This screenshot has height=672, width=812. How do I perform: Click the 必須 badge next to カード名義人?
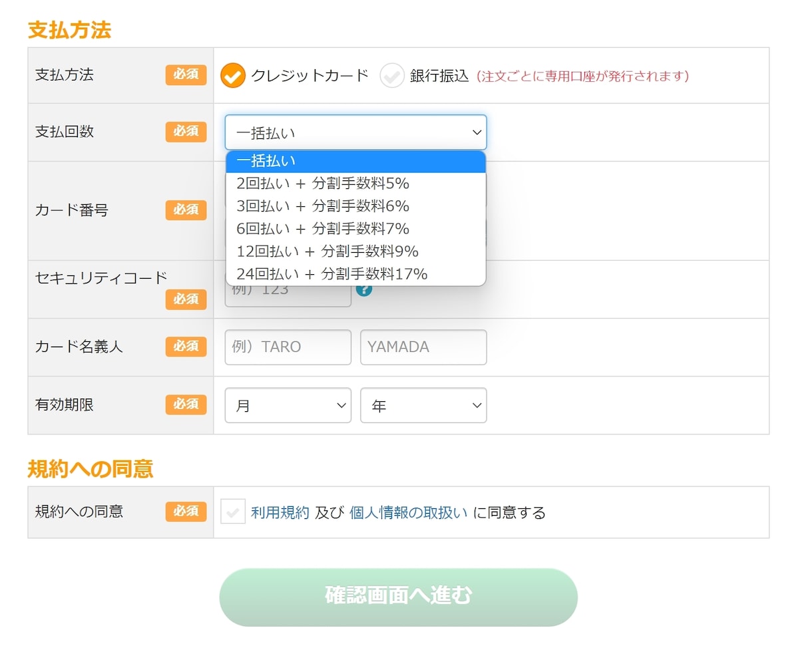pyautogui.click(x=186, y=347)
